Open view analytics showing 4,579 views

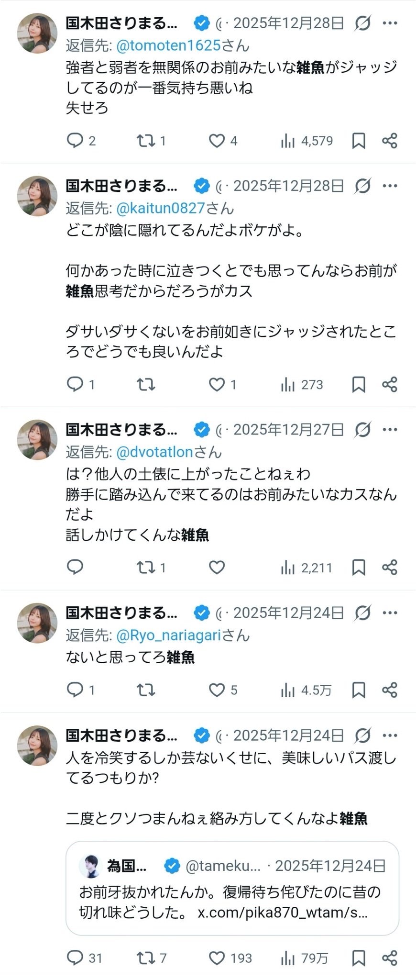tap(307, 141)
